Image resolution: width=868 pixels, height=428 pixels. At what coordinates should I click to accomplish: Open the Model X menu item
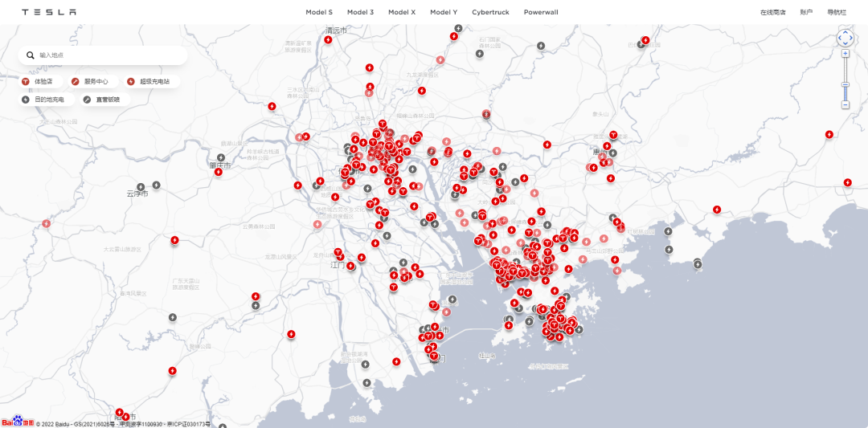pos(402,12)
